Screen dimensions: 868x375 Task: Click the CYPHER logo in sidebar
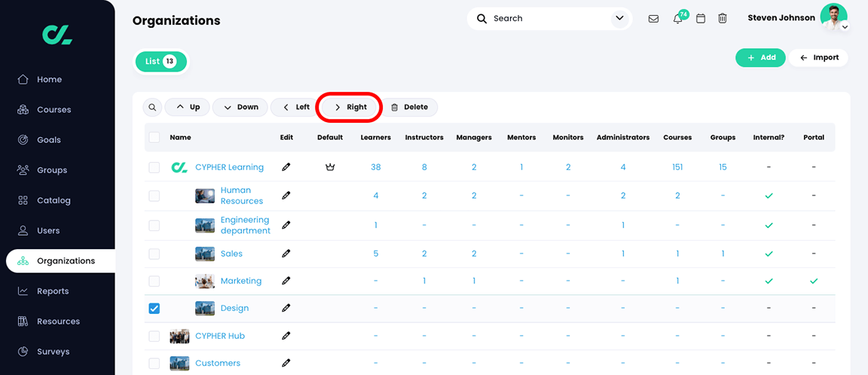[57, 35]
